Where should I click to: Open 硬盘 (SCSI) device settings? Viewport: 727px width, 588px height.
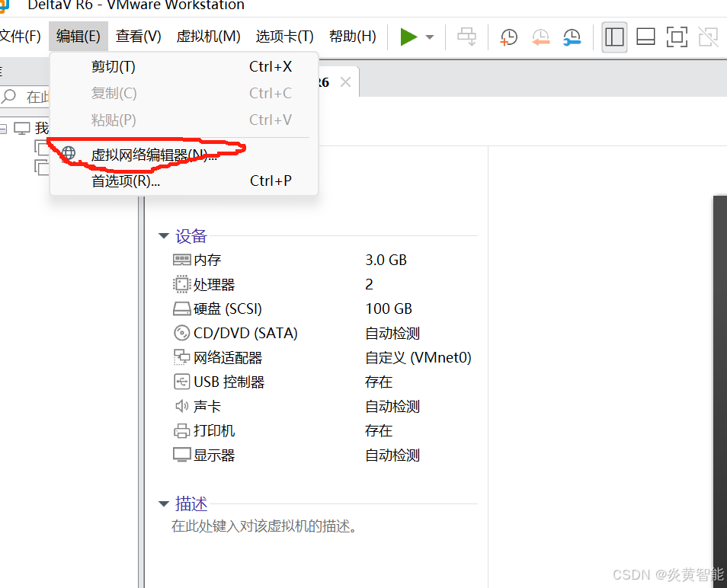click(227, 308)
